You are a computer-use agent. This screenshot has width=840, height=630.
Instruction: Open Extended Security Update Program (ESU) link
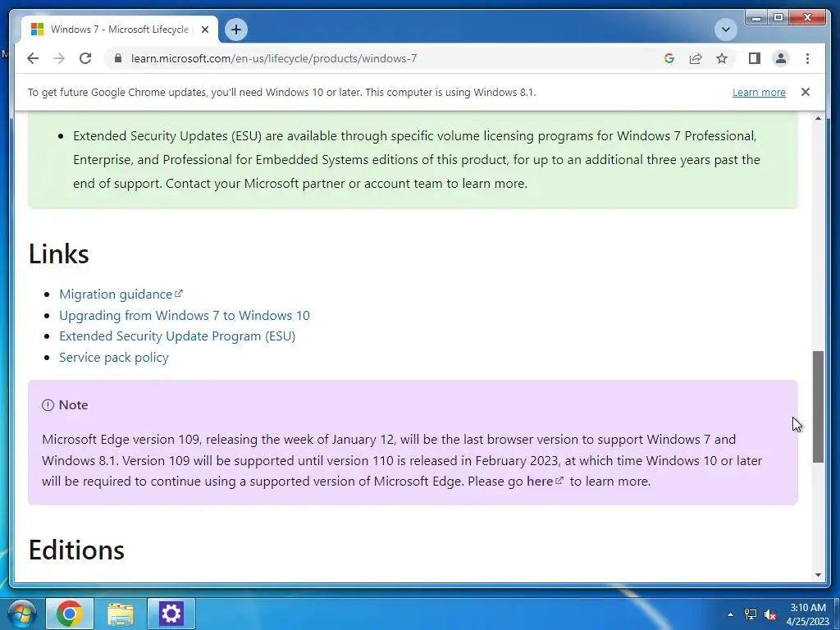177,336
